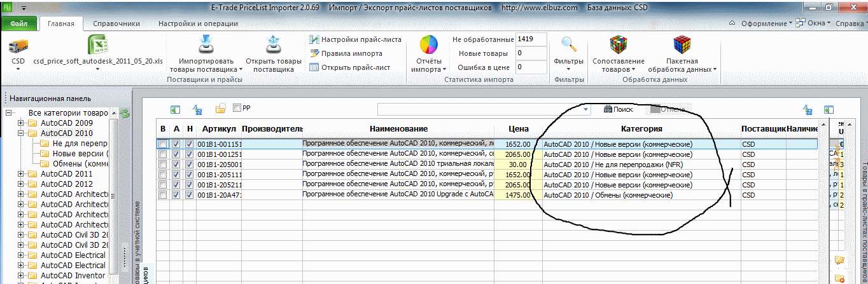Click the green refresh icon beside the category tree
This screenshot has width=868, height=284.
(125, 114)
